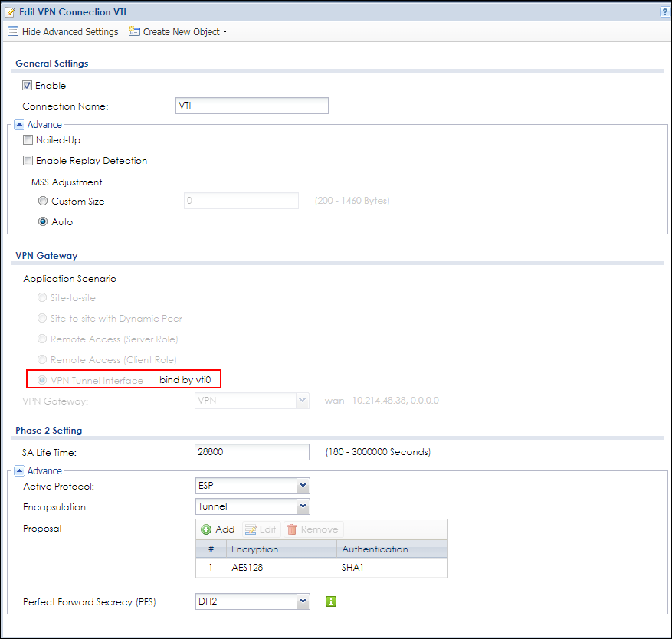The image size is (672, 639).
Task: Open the Encapsulation dropdown
Action: pos(303,506)
